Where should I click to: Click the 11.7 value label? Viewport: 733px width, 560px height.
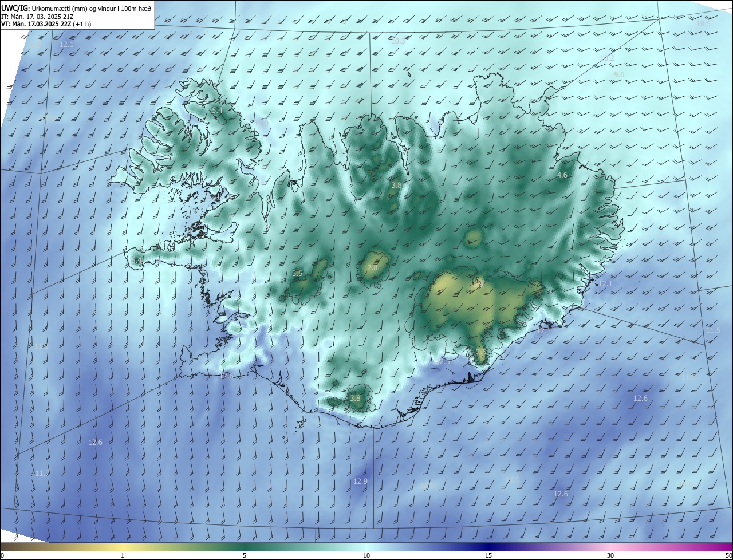[42, 474]
